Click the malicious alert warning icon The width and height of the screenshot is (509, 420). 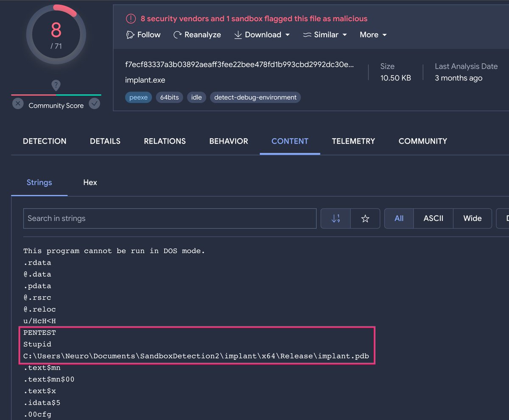(131, 19)
